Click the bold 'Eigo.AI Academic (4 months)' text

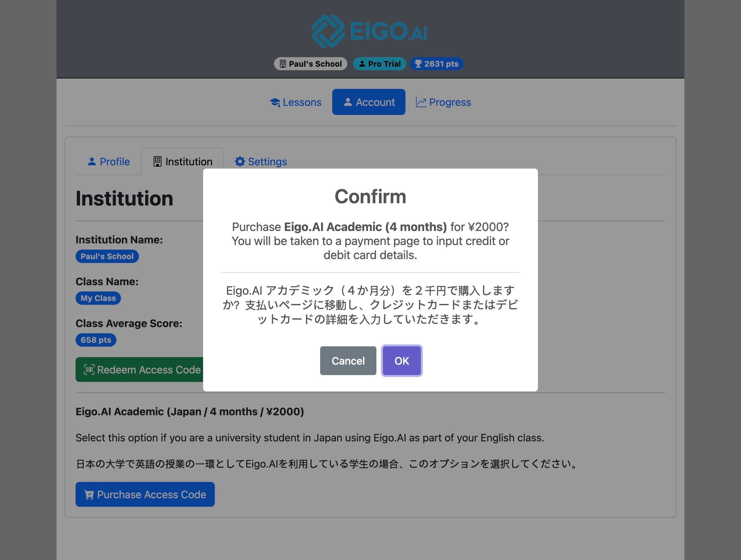pos(366,227)
